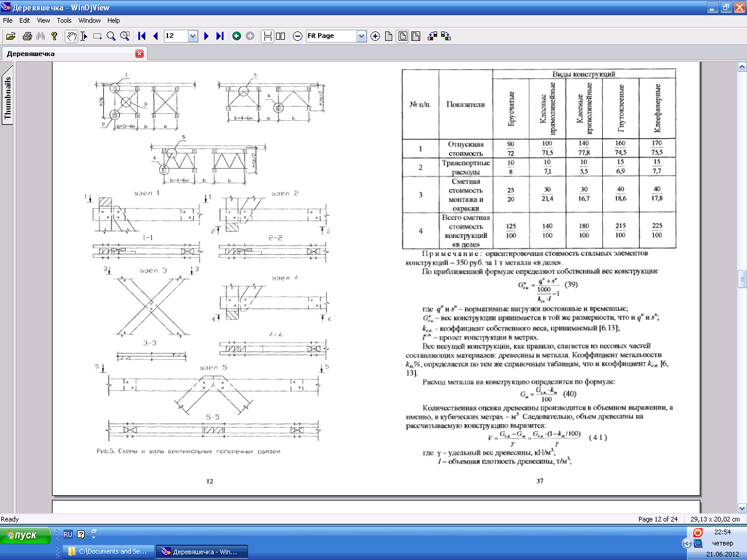The image size is (747, 560).
Task: Click the 29,13 x 20,02 cm status text
Action: coord(715,519)
